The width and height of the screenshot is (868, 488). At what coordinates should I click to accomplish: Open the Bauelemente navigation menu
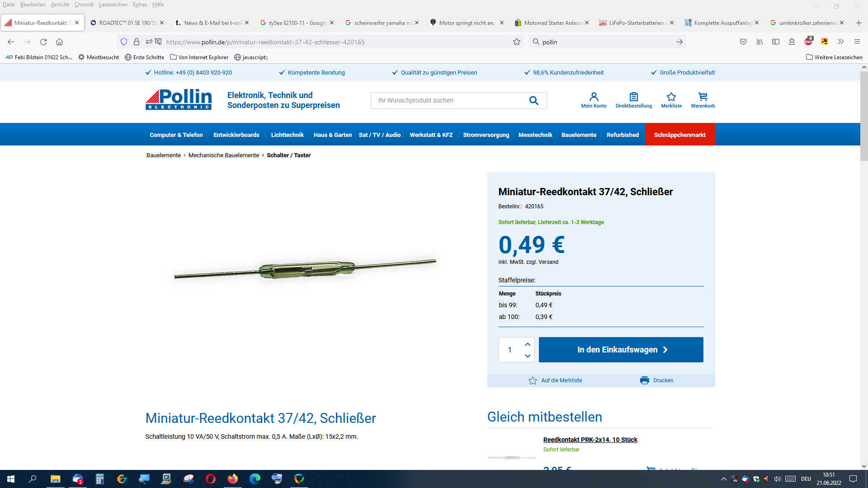pyautogui.click(x=579, y=135)
